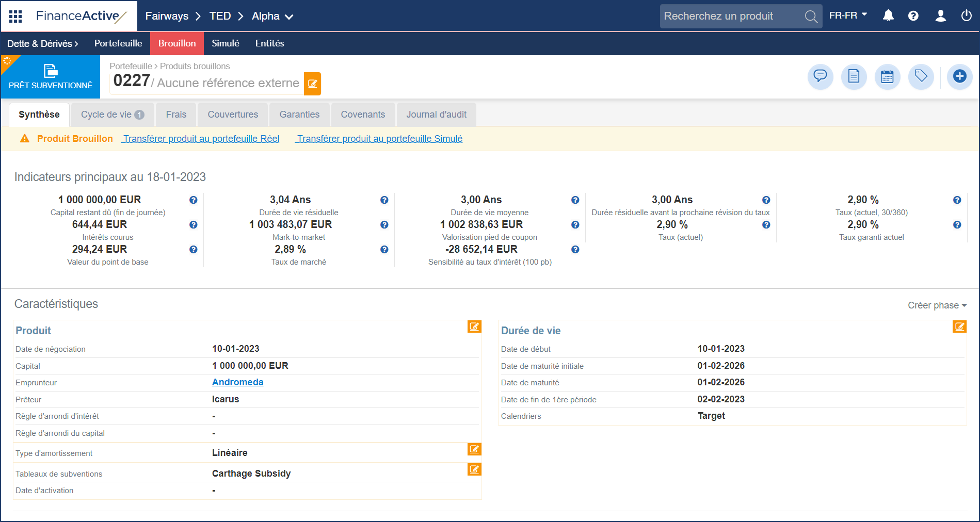Click the notifications bell icon

click(888, 16)
